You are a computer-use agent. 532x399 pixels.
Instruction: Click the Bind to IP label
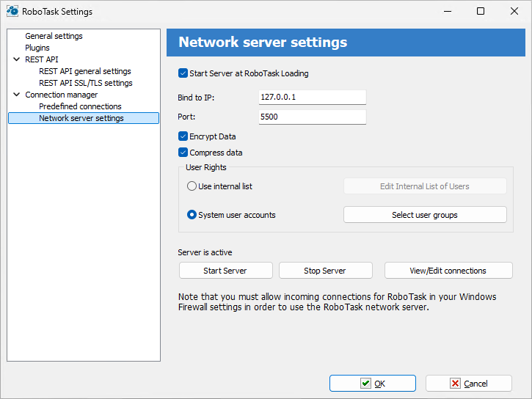point(196,98)
